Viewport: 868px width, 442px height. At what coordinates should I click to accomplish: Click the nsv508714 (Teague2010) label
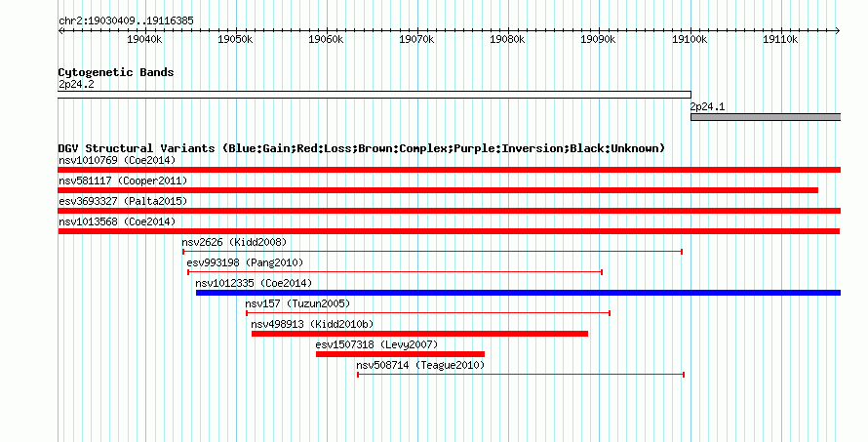[x=420, y=366]
